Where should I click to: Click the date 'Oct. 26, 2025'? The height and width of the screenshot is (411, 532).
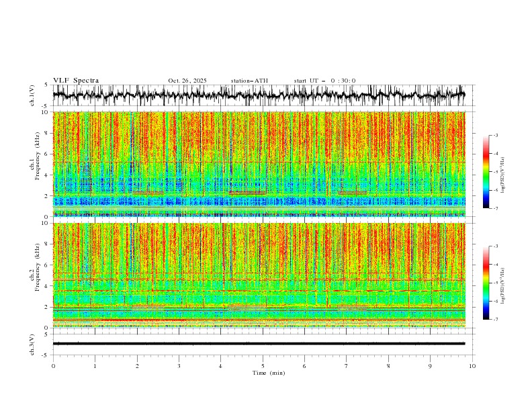click(187, 81)
